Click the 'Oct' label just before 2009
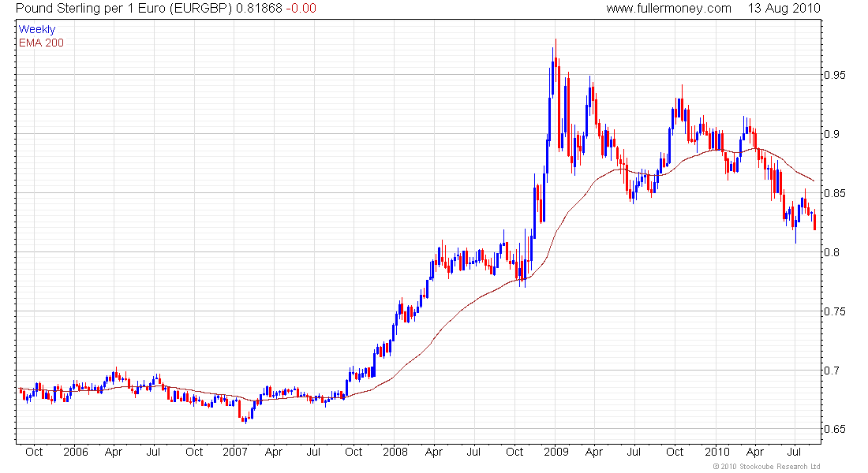 [514, 452]
